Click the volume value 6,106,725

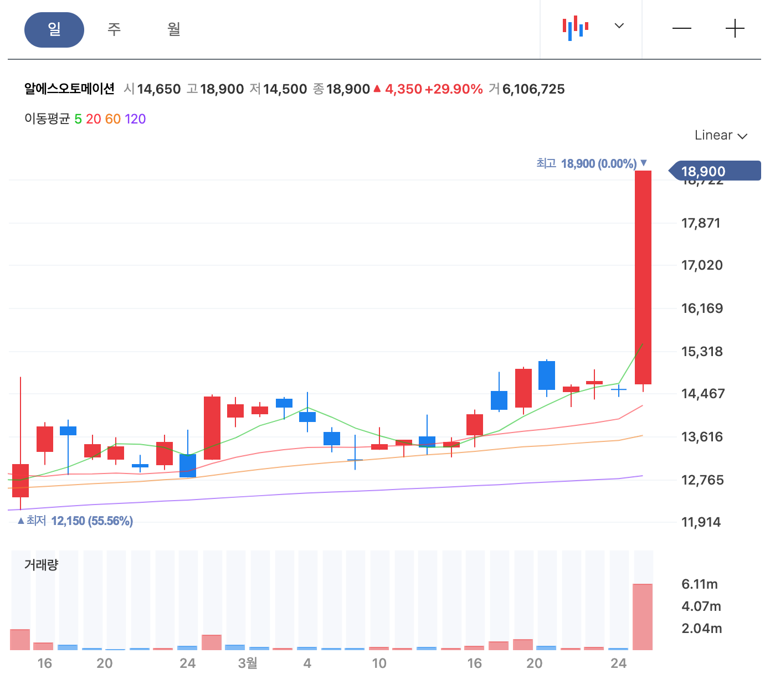tap(533, 89)
